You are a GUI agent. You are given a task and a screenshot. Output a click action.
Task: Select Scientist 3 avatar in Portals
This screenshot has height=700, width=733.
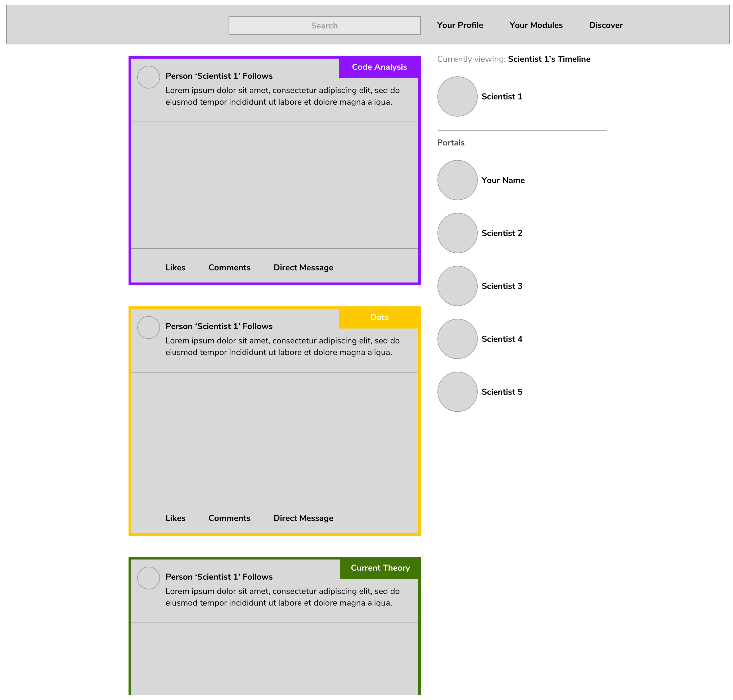coord(457,286)
